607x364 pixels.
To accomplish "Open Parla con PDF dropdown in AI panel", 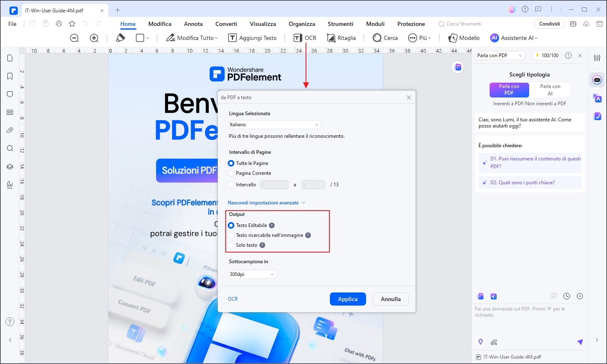I will tap(500, 56).
